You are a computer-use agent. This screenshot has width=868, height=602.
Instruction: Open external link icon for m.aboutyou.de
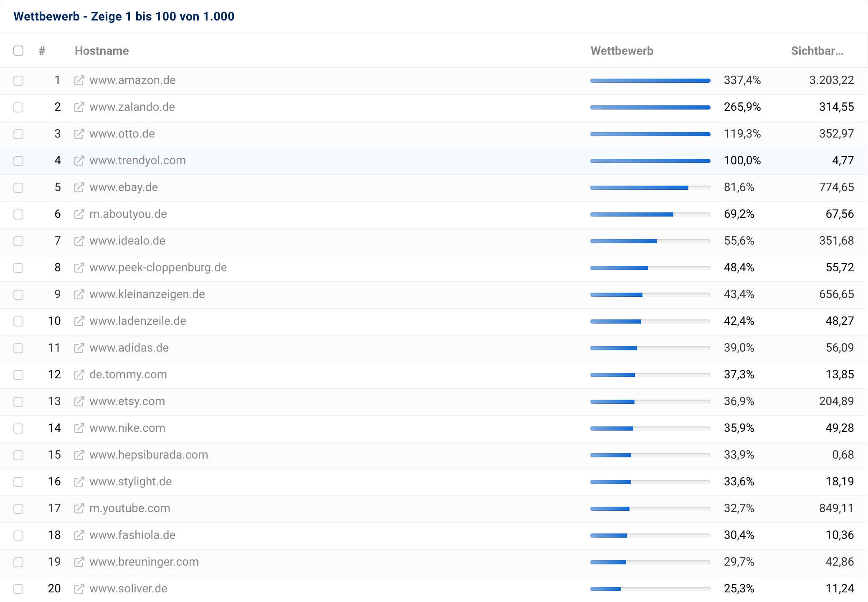(79, 214)
